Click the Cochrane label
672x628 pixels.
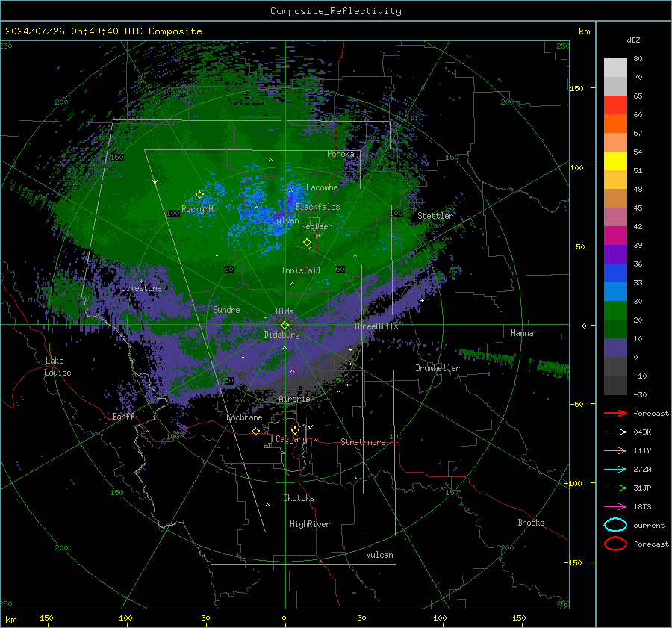pyautogui.click(x=244, y=417)
